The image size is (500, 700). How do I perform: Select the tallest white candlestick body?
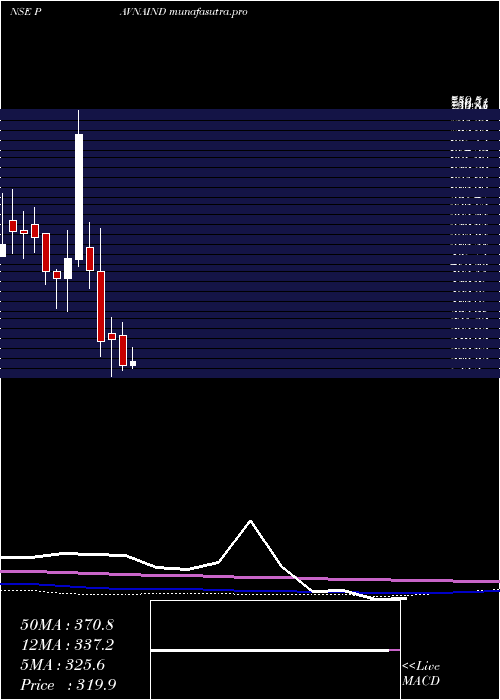pyautogui.click(x=79, y=197)
